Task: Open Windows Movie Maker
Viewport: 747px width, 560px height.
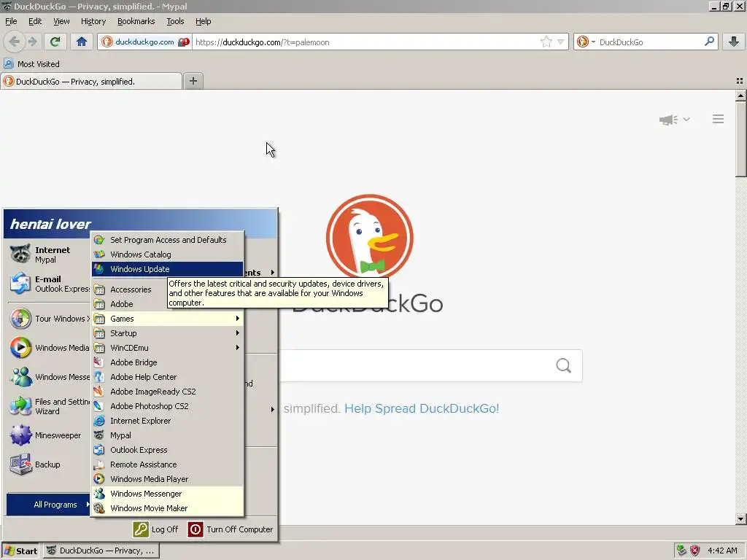Action: tap(167, 508)
